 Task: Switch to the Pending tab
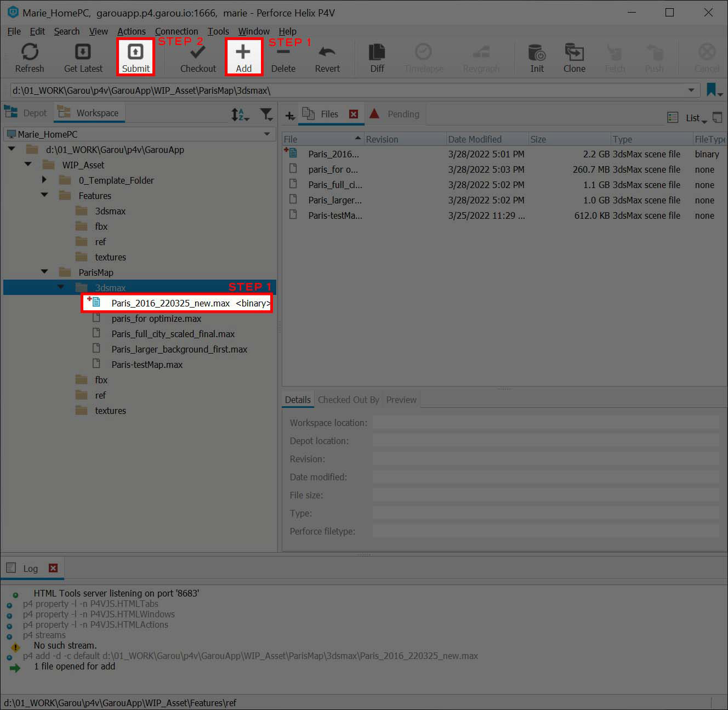pos(395,114)
